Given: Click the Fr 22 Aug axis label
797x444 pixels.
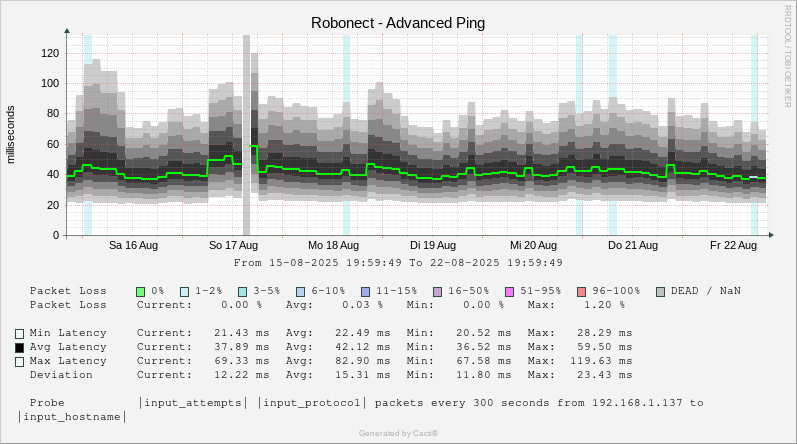Looking at the screenshot, I should tap(733, 245).
